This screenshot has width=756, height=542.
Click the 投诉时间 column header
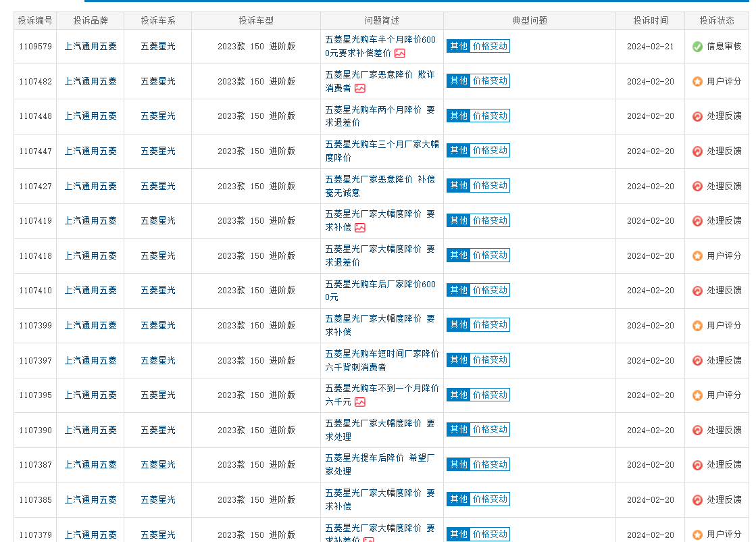[x=651, y=21]
